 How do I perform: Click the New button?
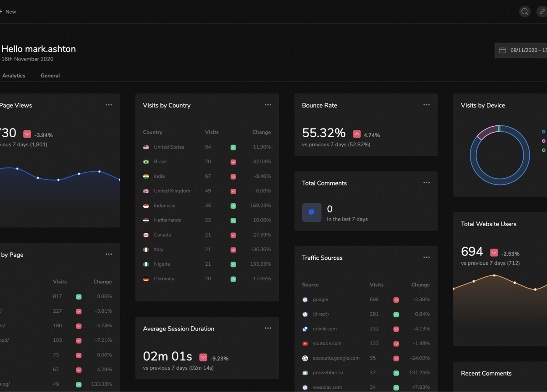click(x=10, y=12)
